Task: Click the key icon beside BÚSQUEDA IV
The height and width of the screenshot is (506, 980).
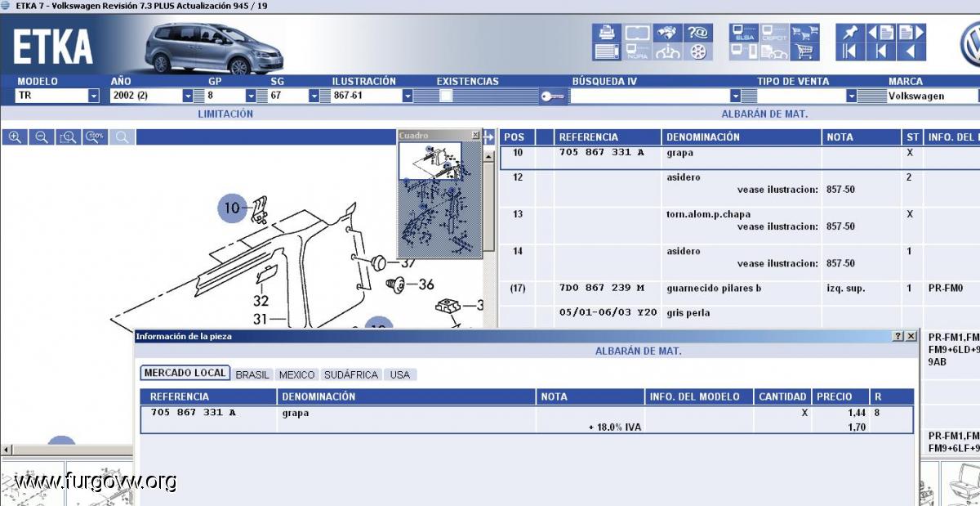Action: [x=553, y=96]
